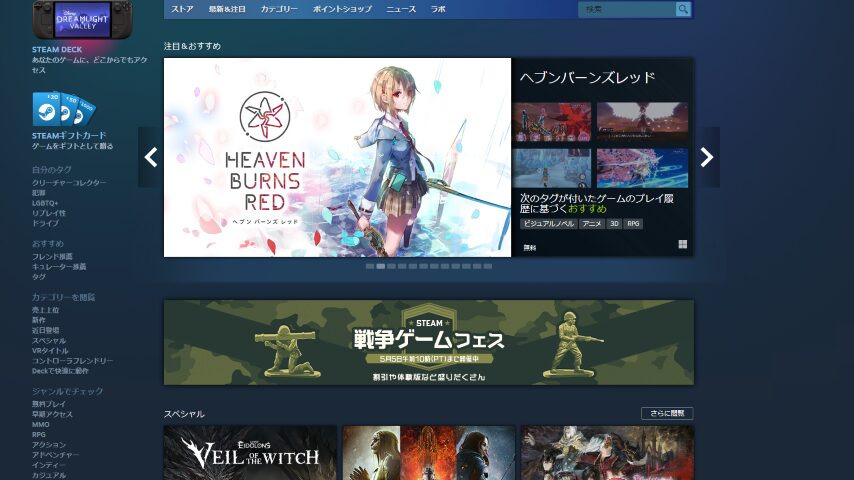Open the 戦争ゲームフェス banner
Viewport: 854px width, 480px height.
(429, 342)
